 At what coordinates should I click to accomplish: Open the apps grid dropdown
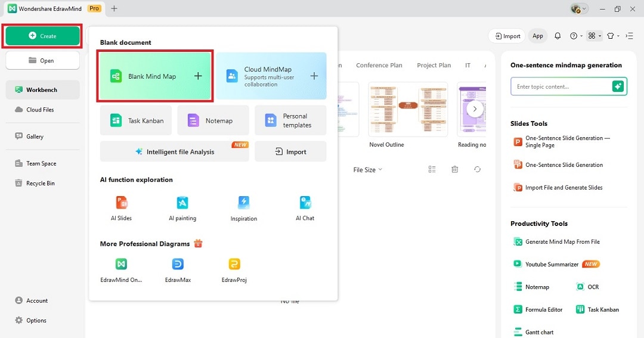click(594, 36)
